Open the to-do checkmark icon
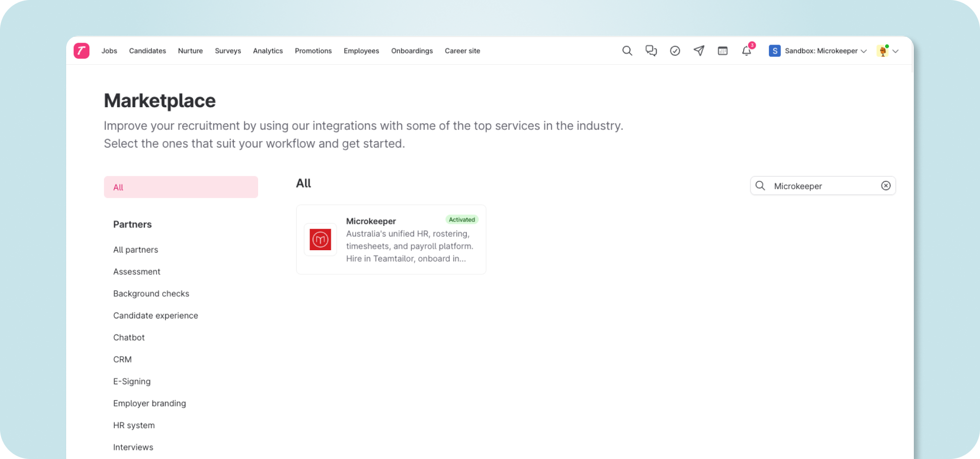 pyautogui.click(x=675, y=51)
